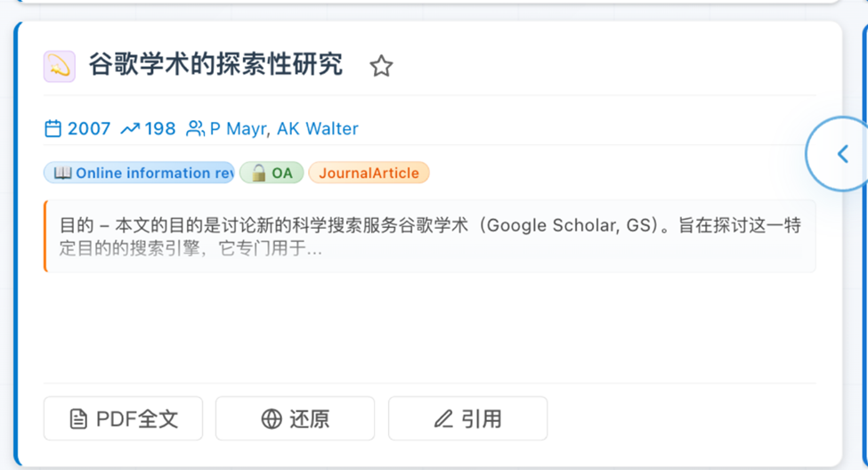Click the sparkle emoji icon beside the title

tap(60, 67)
